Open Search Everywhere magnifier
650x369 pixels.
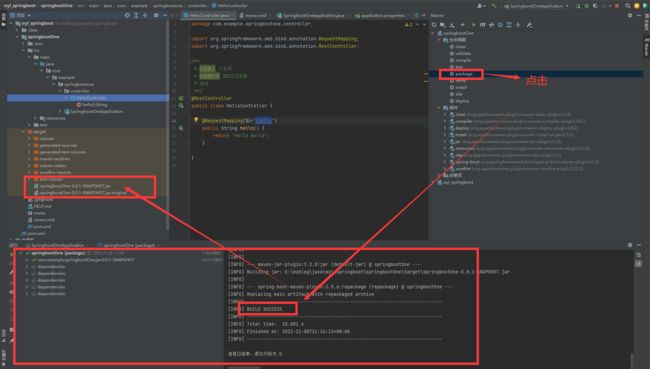tap(628, 6)
